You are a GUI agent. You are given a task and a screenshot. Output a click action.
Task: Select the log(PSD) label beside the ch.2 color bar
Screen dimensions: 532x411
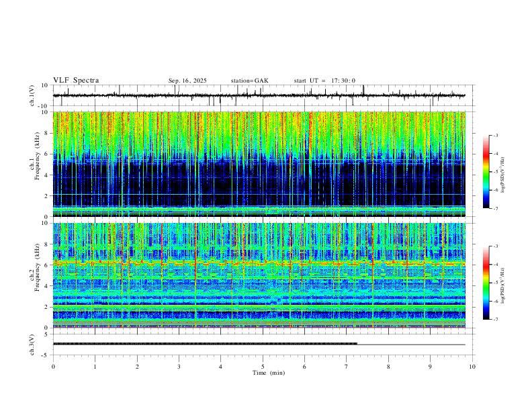503,285
